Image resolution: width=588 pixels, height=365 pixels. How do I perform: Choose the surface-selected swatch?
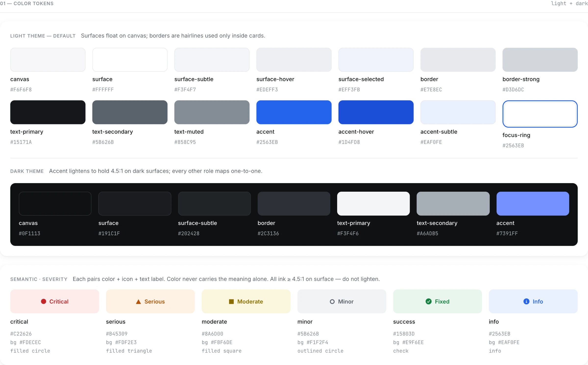click(376, 60)
